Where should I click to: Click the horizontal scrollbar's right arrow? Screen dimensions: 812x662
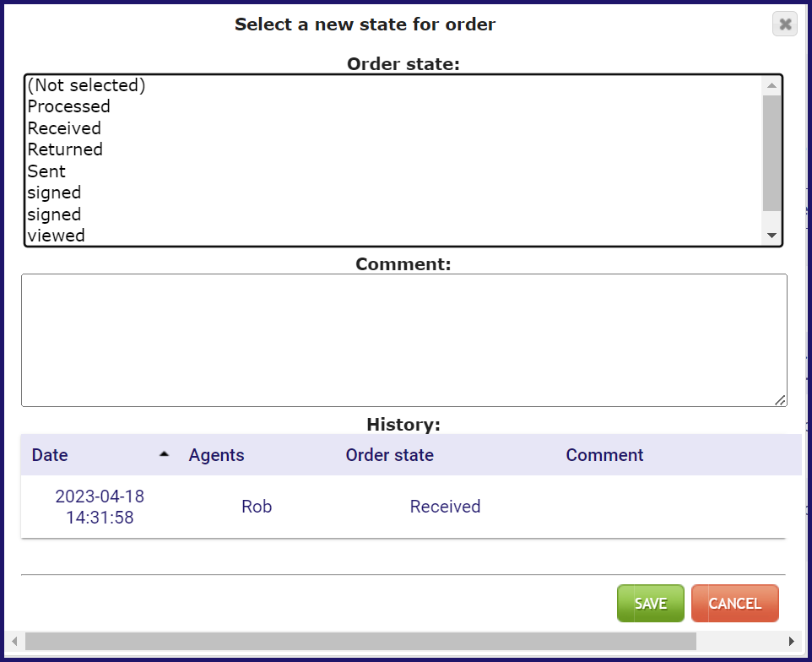[791, 641]
